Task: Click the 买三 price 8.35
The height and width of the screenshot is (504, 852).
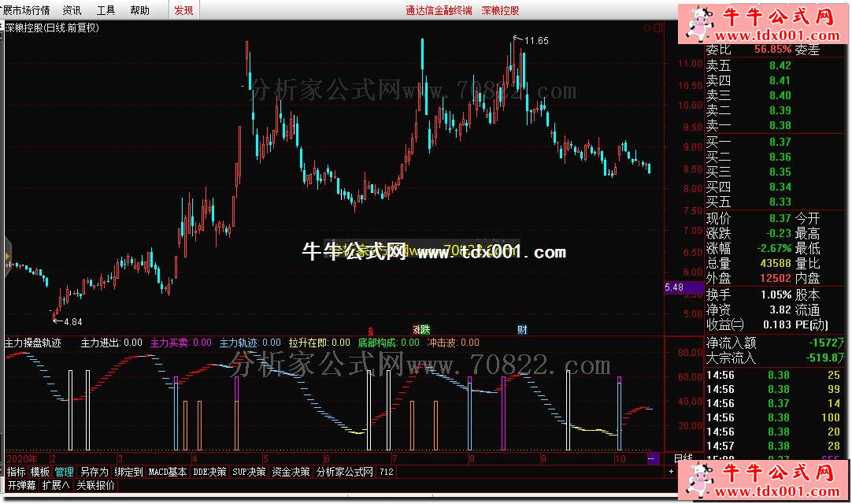Action: tap(780, 172)
